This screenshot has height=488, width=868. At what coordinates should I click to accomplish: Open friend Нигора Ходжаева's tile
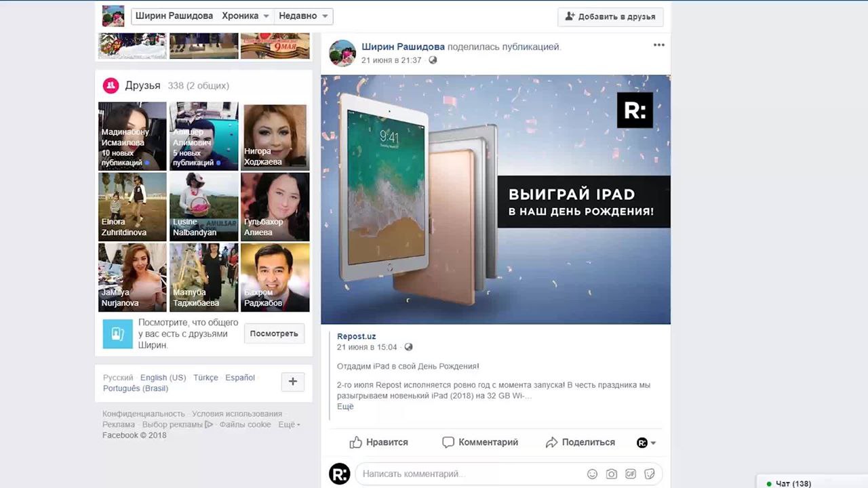coord(275,136)
